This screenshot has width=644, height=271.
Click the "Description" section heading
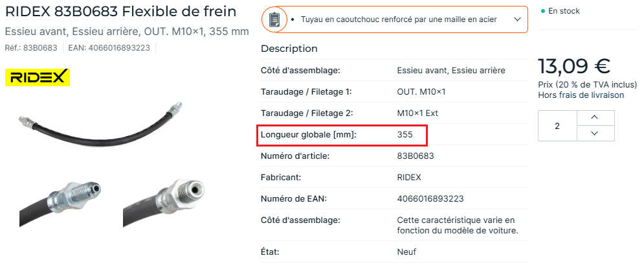point(289,49)
